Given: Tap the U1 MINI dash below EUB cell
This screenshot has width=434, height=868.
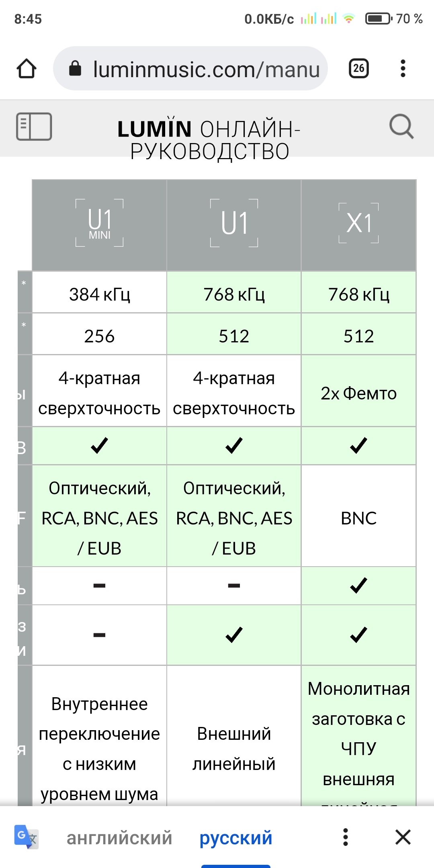Looking at the screenshot, I should click(100, 585).
